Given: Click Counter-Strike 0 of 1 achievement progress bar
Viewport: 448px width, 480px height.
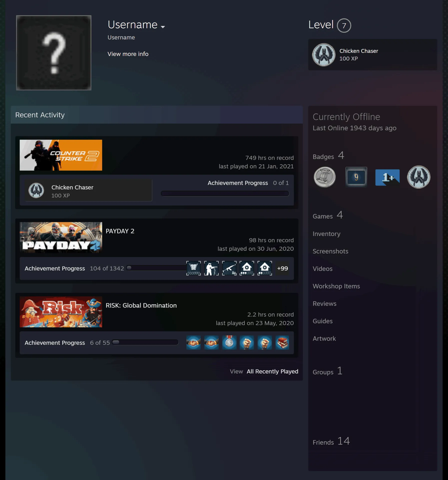Looking at the screenshot, I should (x=225, y=193).
